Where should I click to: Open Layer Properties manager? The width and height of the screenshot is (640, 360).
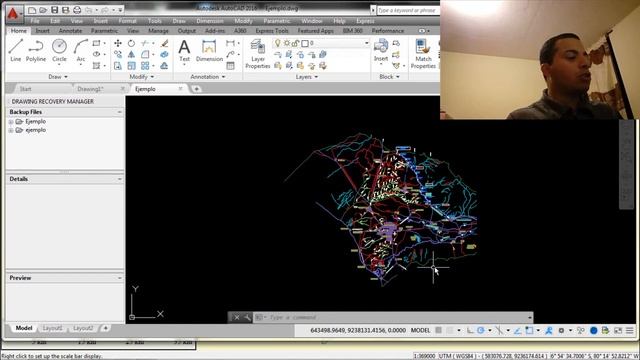(x=258, y=54)
